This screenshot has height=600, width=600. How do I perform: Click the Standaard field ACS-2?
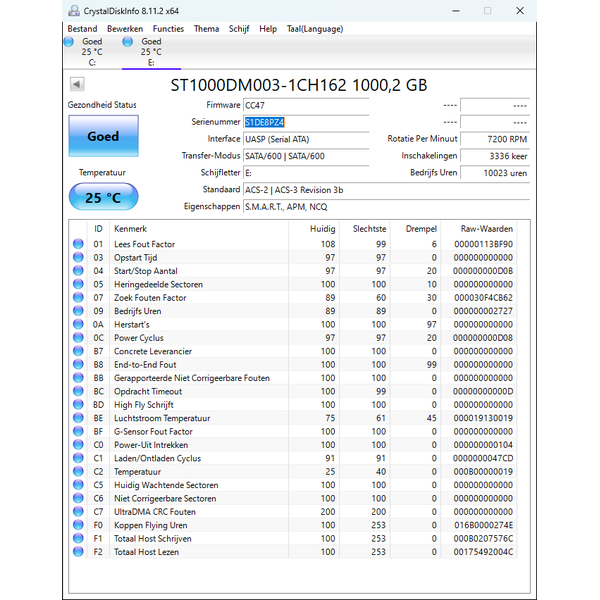[x=386, y=190]
